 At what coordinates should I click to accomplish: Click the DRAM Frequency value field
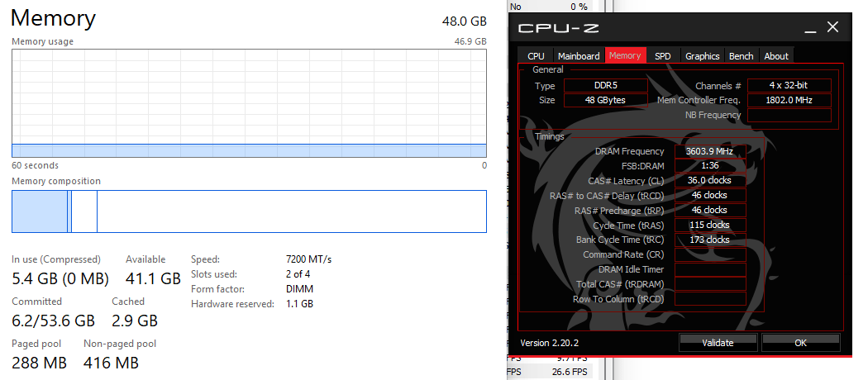(x=710, y=151)
